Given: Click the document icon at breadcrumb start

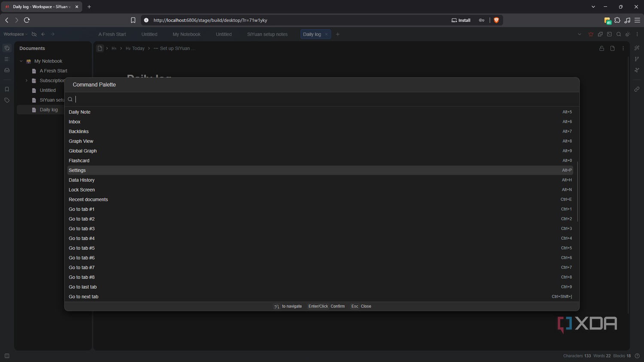Looking at the screenshot, I should pyautogui.click(x=100, y=48).
